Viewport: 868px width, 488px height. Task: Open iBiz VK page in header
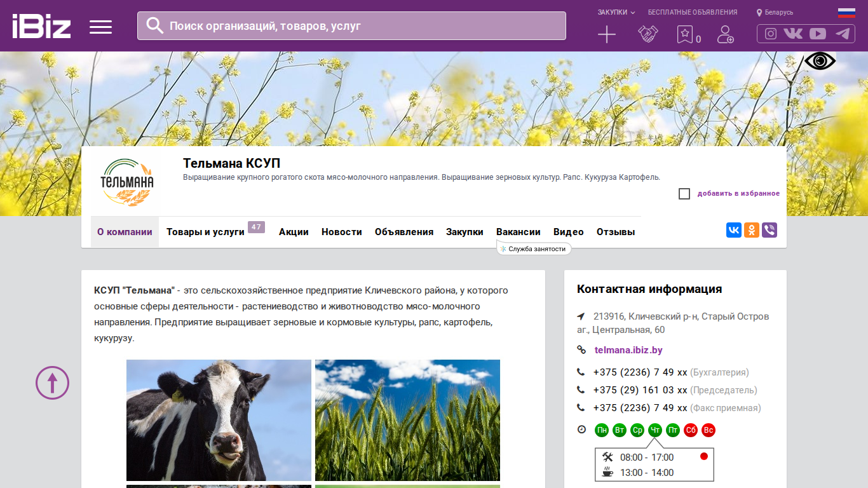[793, 34]
